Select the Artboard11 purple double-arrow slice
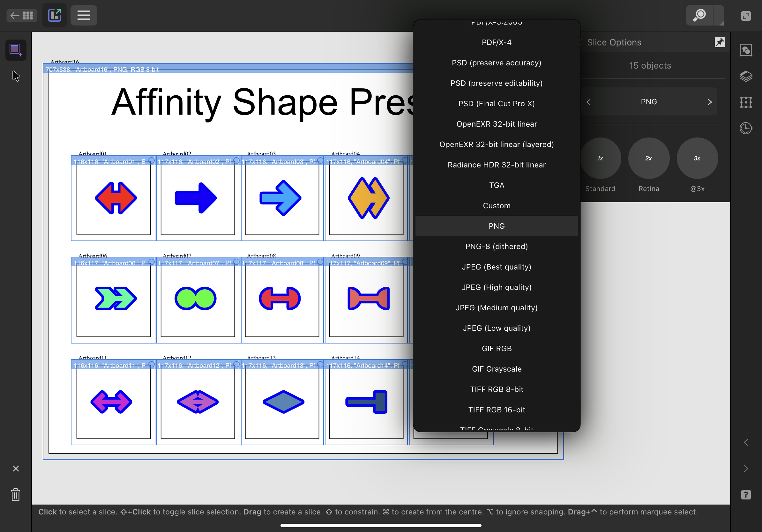The height and width of the screenshot is (532, 762). 111,402
